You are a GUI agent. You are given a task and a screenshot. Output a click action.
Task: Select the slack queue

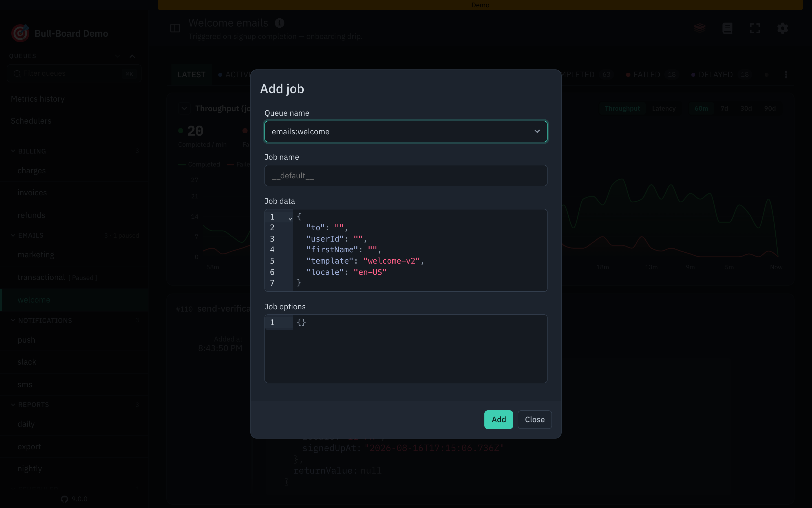pyautogui.click(x=74, y=362)
